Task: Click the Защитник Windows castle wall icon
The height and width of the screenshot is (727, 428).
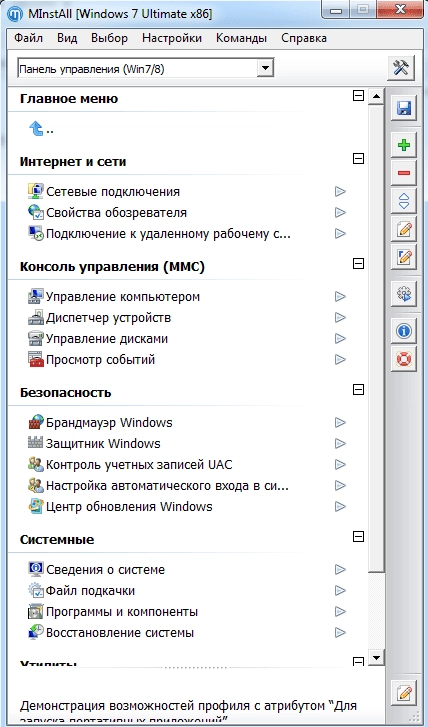Action: point(36,443)
